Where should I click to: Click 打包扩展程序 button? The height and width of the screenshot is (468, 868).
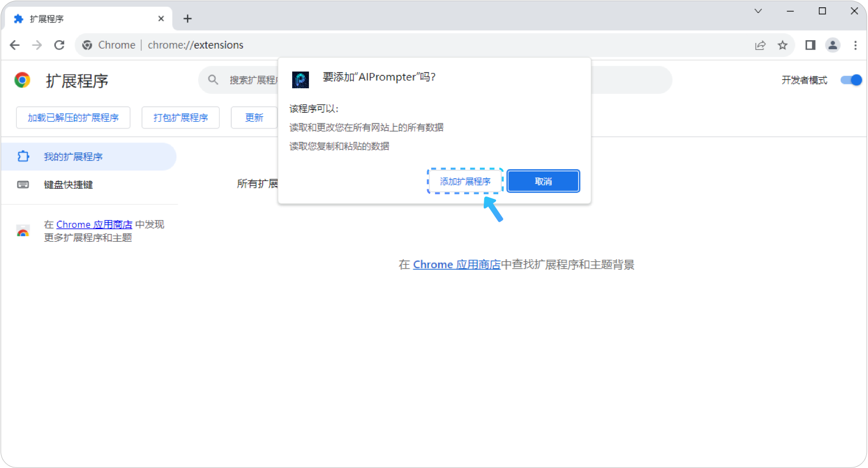(180, 118)
